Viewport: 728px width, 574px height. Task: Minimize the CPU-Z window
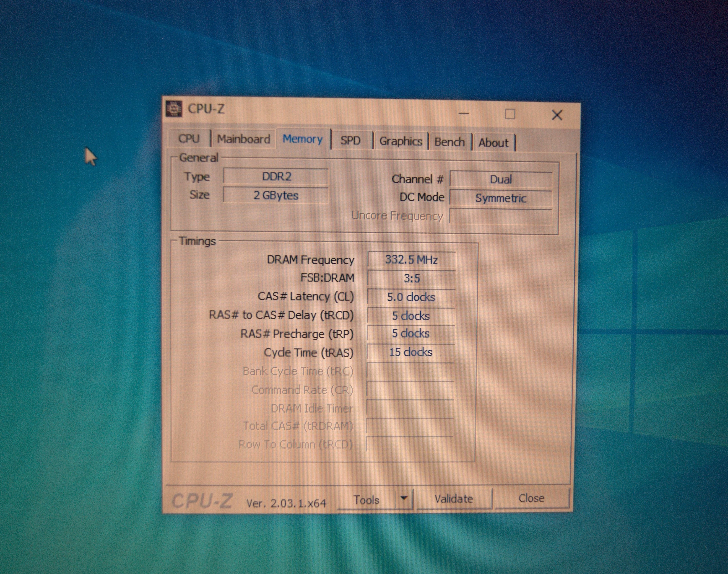point(464,114)
